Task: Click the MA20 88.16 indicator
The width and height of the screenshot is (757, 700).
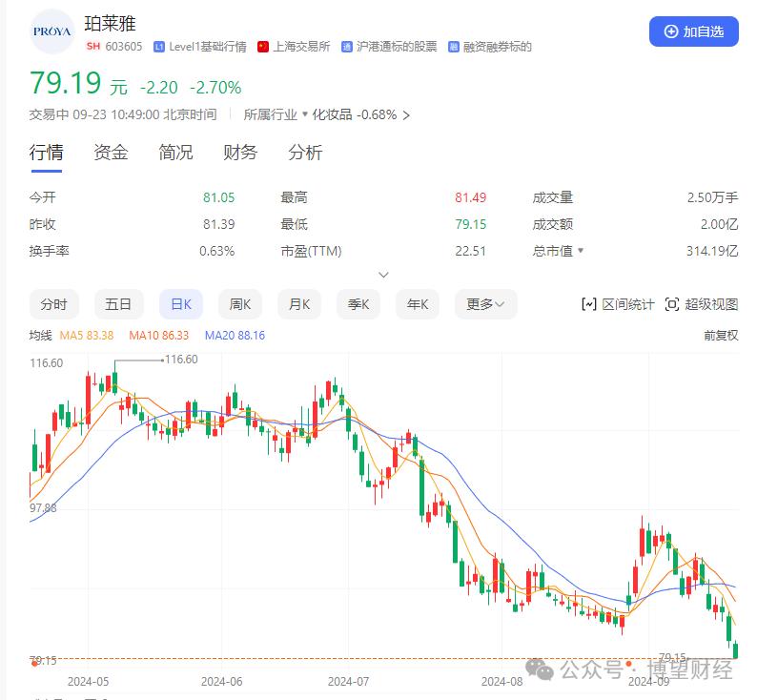Action: click(235, 335)
